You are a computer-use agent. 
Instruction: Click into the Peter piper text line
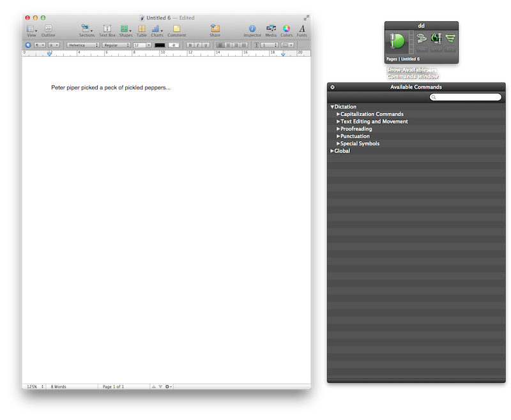click(x=111, y=87)
